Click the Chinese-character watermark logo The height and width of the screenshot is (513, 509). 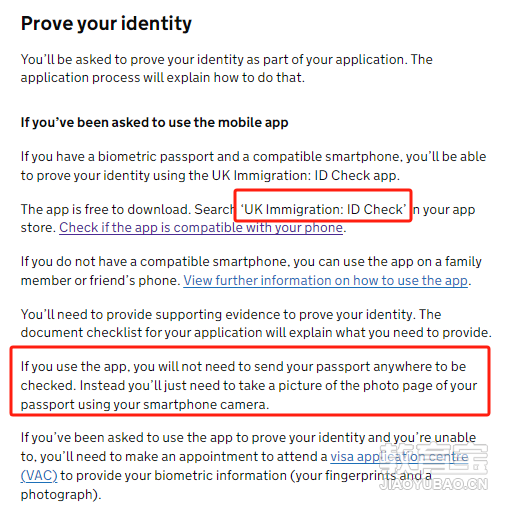click(434, 460)
